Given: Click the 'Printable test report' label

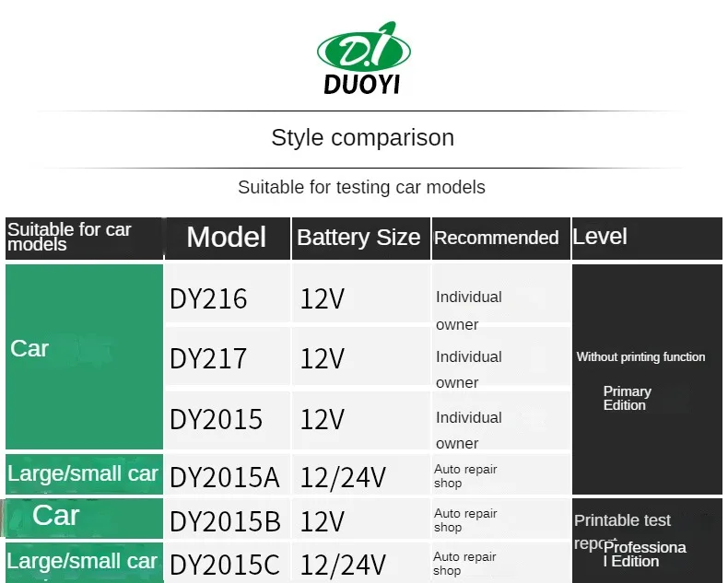Looking at the screenshot, I should coord(622,531).
